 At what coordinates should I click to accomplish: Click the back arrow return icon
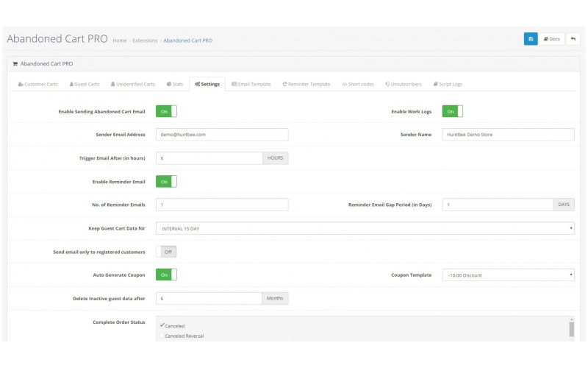click(573, 39)
